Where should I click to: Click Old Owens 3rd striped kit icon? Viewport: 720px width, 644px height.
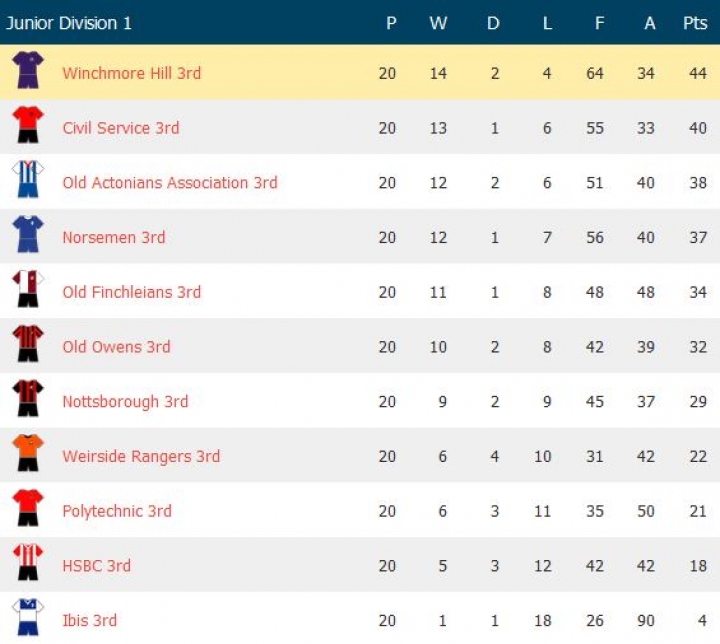coord(27,345)
